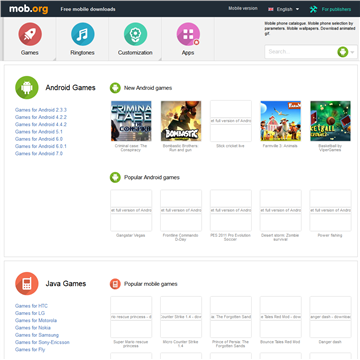Image resolution: width=360 pixels, height=360 pixels.
Task: Open the Games rocket icon
Action: [30, 34]
